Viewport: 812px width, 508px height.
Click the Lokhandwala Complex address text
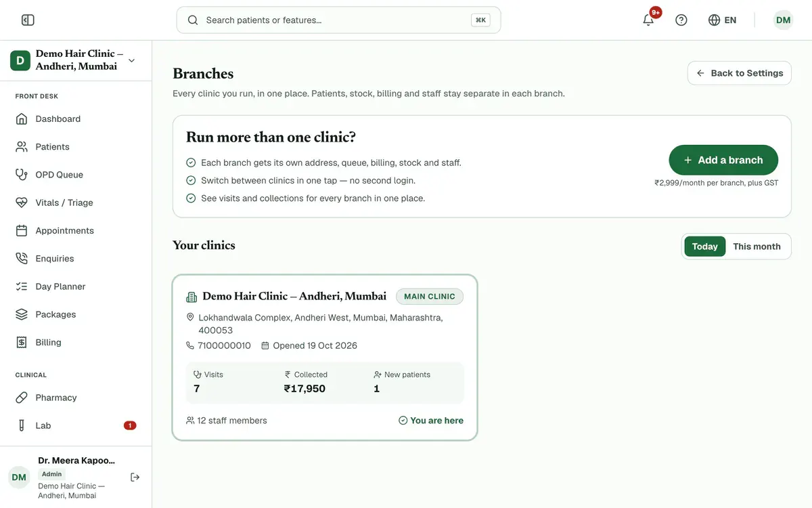click(x=321, y=324)
